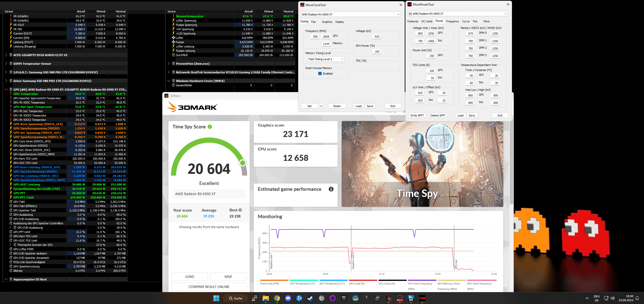Click the SAVE button in 3DMark

[228, 277]
